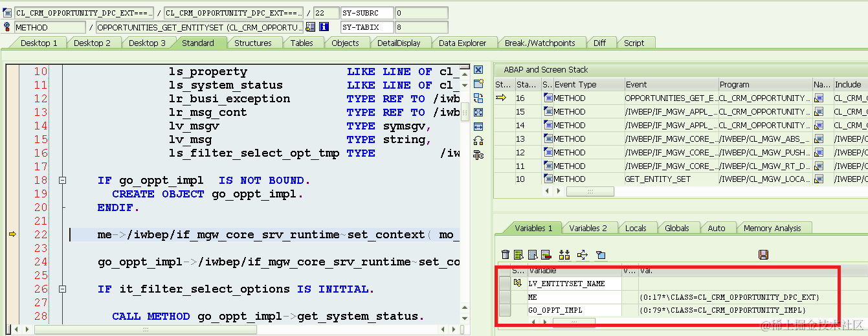The image size is (868, 336).
Task: Click the trash delete icon in Variables toolbar
Action: (x=506, y=255)
